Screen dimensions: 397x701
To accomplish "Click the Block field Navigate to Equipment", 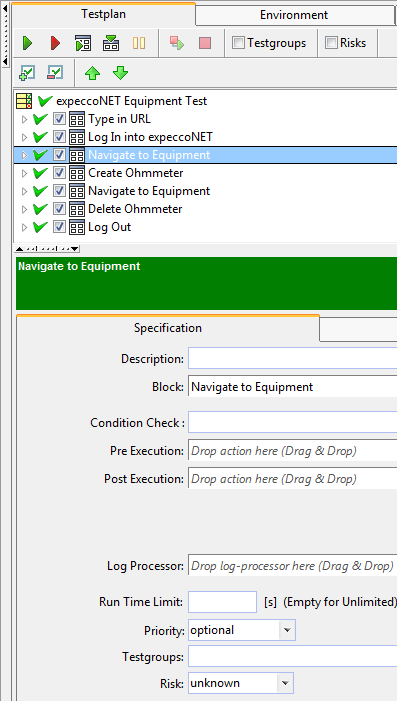I will tap(292, 387).
